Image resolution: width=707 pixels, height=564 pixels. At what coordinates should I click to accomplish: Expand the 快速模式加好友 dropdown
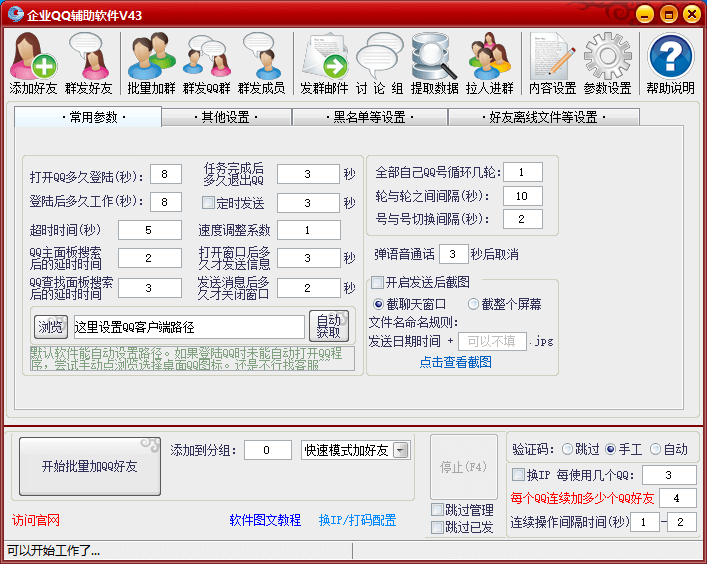point(400,450)
